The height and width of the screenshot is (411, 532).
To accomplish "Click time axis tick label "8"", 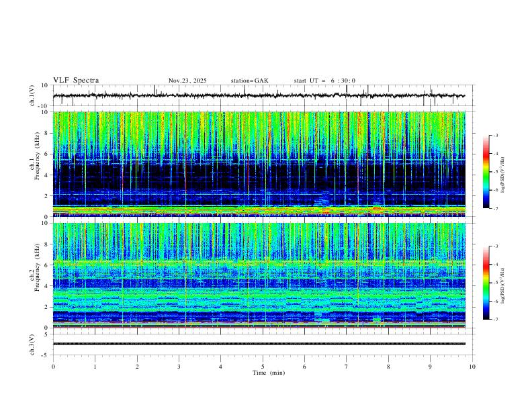I will [388, 367].
